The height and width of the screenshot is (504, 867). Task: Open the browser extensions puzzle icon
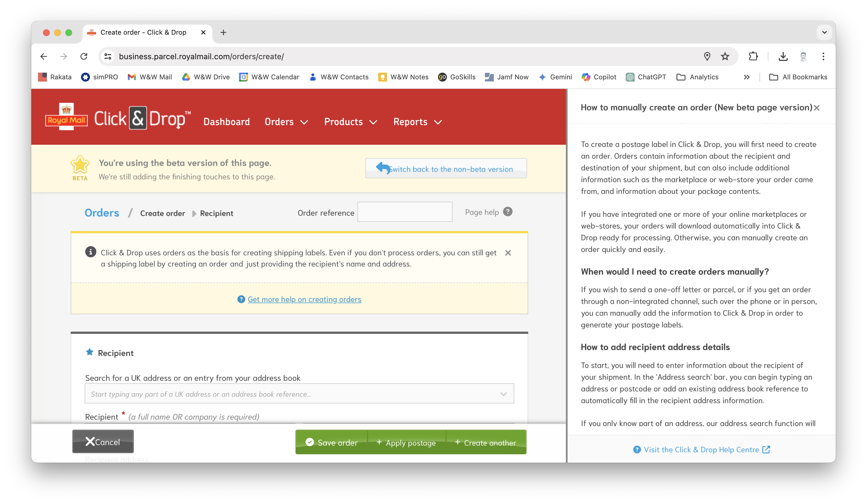tap(753, 56)
